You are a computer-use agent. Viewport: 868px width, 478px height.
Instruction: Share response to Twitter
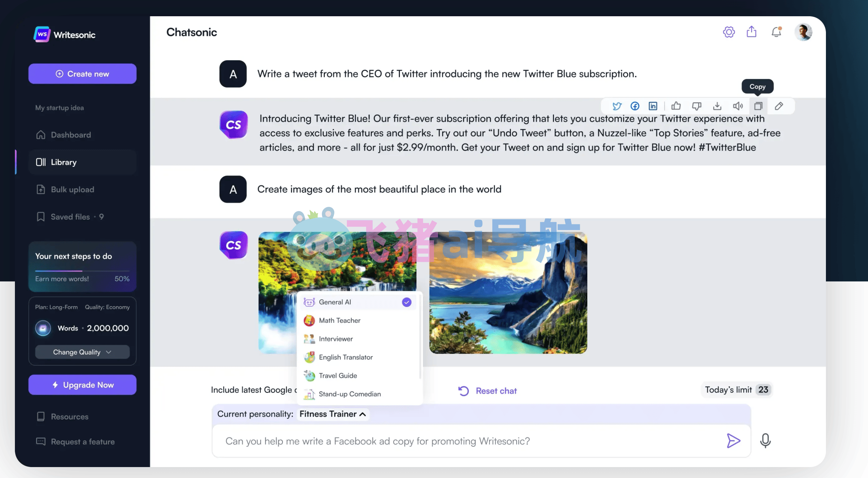tap(617, 106)
